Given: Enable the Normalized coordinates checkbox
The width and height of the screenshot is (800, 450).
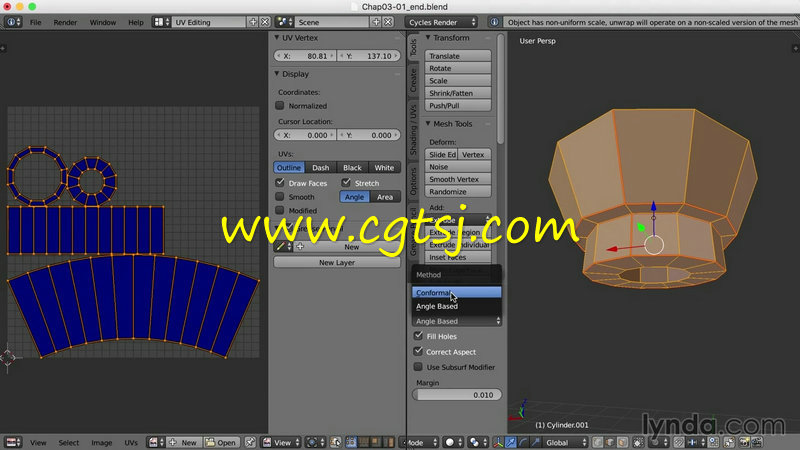Looking at the screenshot, I should click(280, 106).
